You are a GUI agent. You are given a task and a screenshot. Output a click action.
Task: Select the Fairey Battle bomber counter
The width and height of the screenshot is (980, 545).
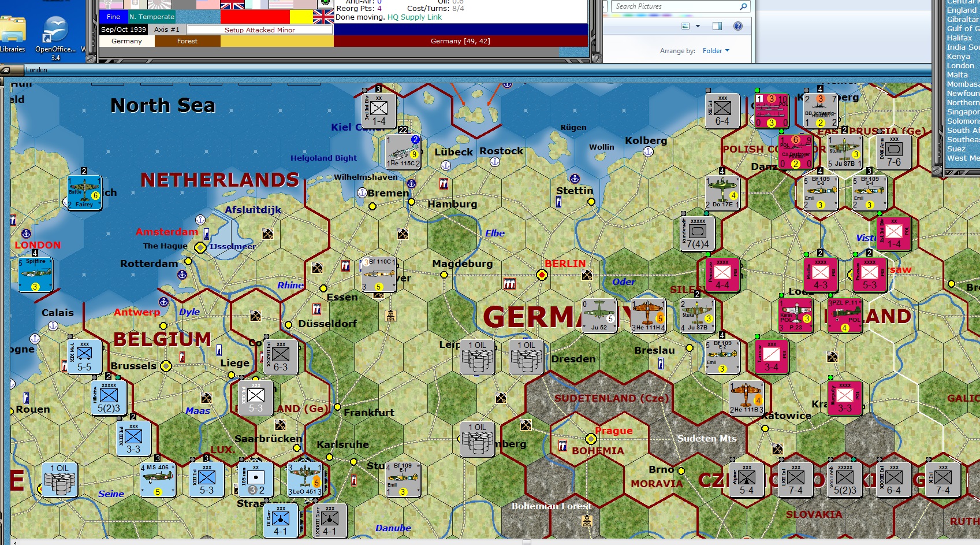84,192
